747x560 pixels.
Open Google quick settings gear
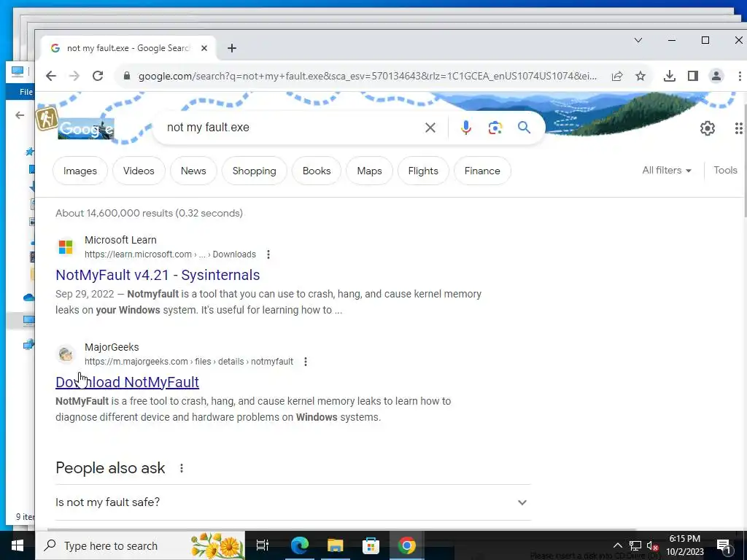click(x=708, y=128)
